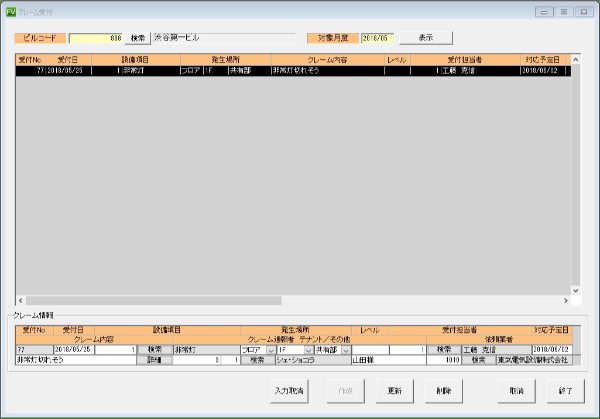Click the 詳細 button in クレーム情報
The image size is (600, 419).
154,360
